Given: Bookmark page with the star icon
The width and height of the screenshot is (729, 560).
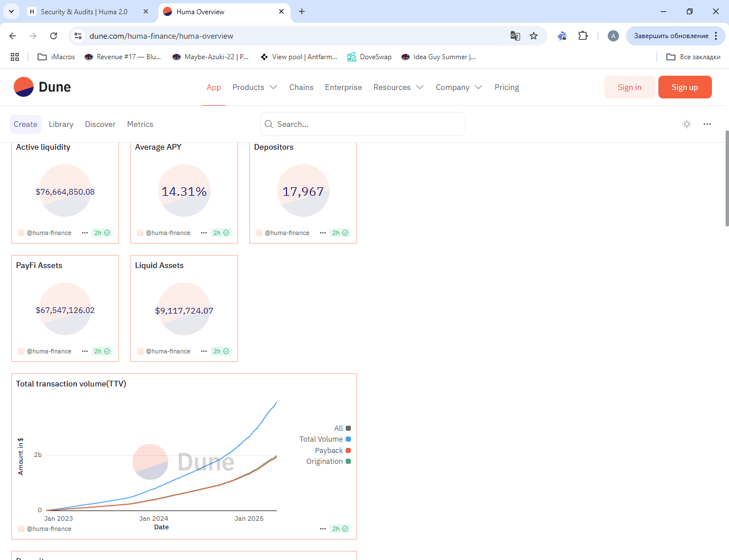Looking at the screenshot, I should click(534, 36).
